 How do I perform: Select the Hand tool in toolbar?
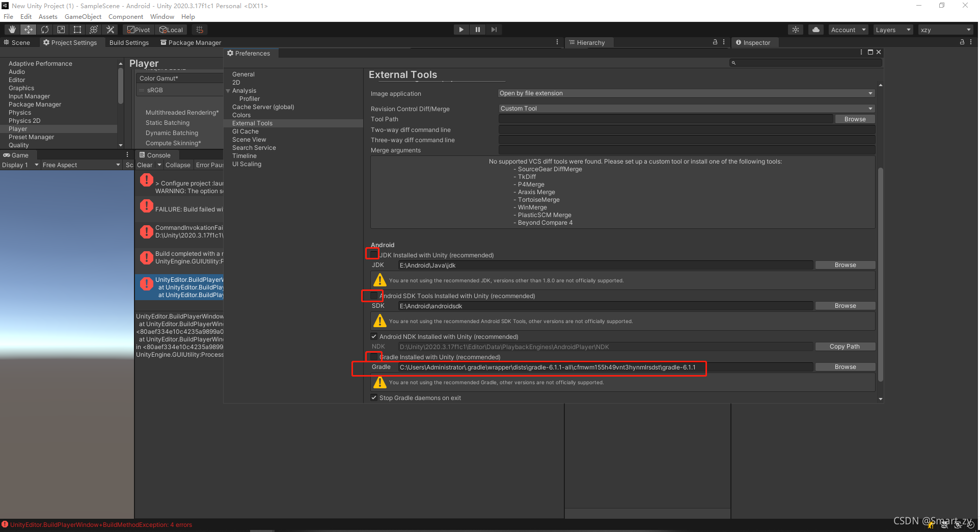pos(12,30)
